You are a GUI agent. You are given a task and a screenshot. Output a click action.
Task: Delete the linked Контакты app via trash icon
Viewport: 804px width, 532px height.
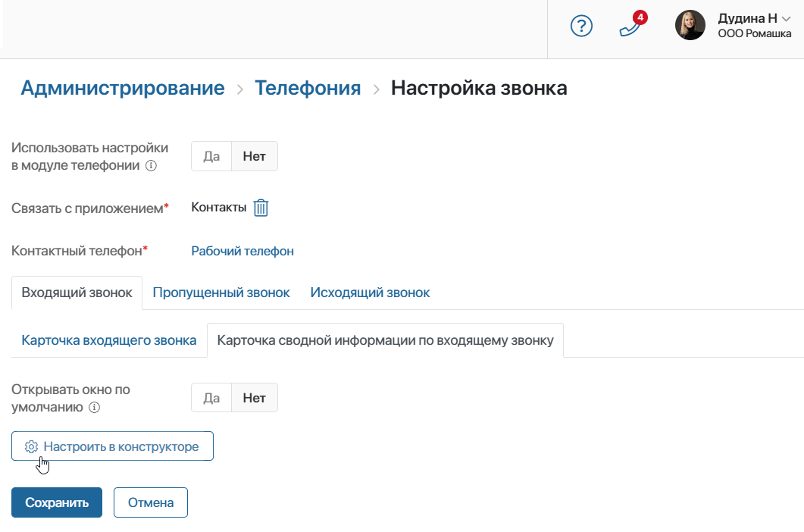(x=261, y=208)
